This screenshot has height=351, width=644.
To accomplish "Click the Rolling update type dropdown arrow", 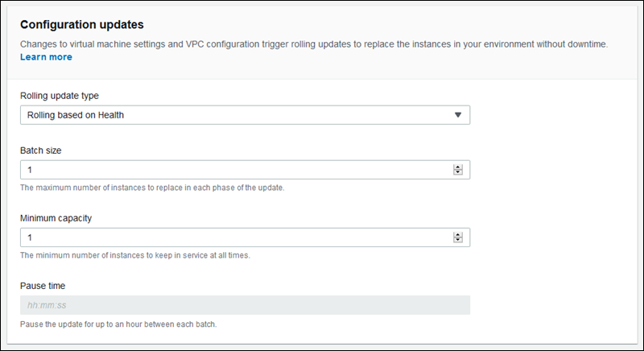I will tap(457, 115).
